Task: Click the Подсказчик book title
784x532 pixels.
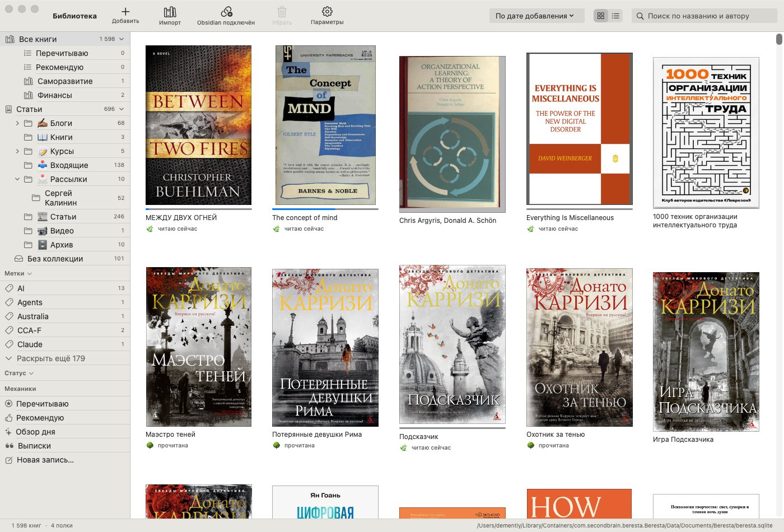Action: (x=419, y=437)
